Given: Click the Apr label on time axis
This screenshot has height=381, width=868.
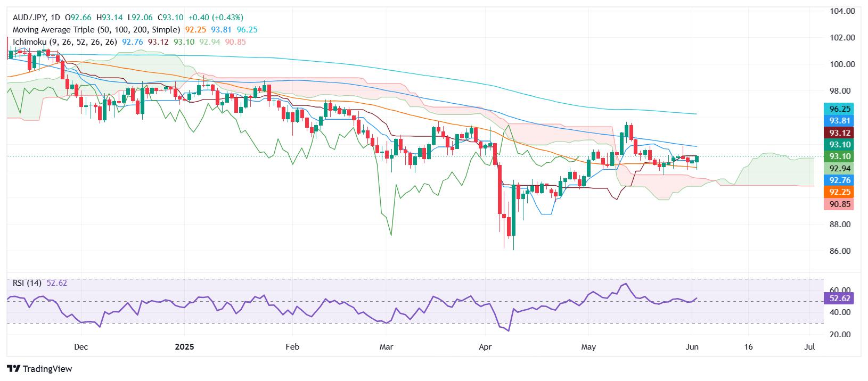Looking at the screenshot, I should 486,347.
